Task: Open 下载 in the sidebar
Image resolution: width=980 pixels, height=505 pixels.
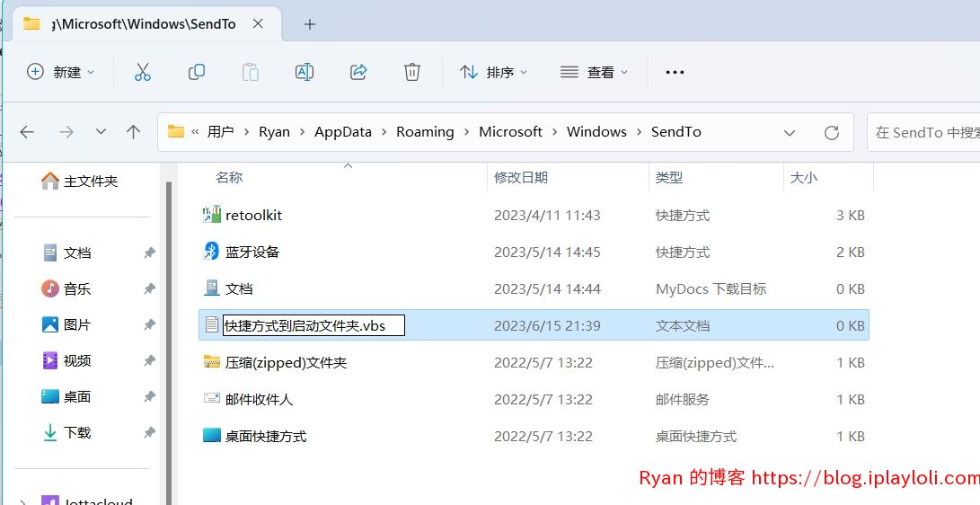Action: (66, 432)
